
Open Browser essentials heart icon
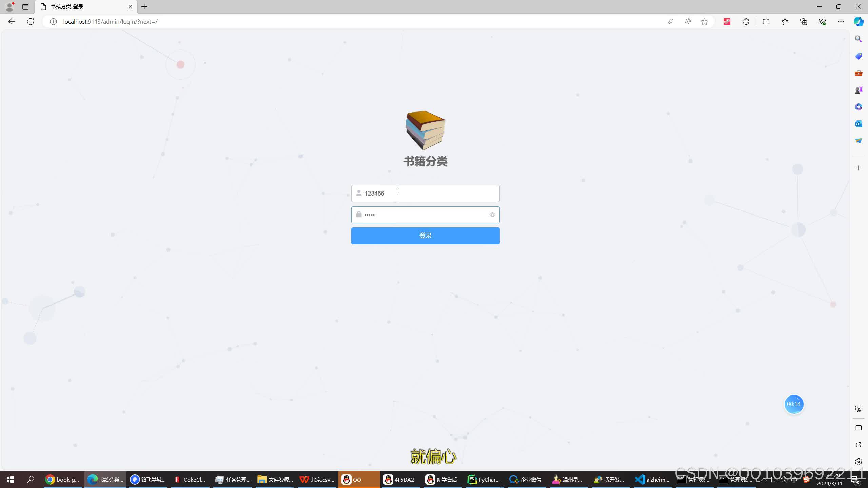822,22
